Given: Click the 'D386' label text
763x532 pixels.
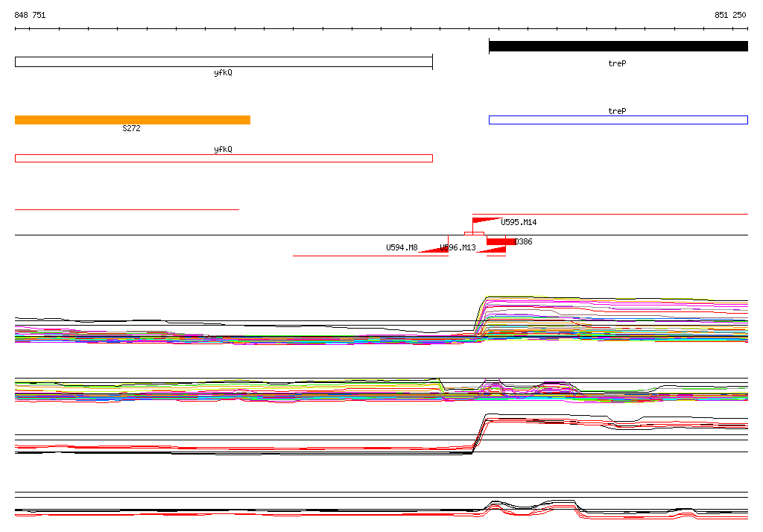Looking at the screenshot, I should (x=524, y=242).
